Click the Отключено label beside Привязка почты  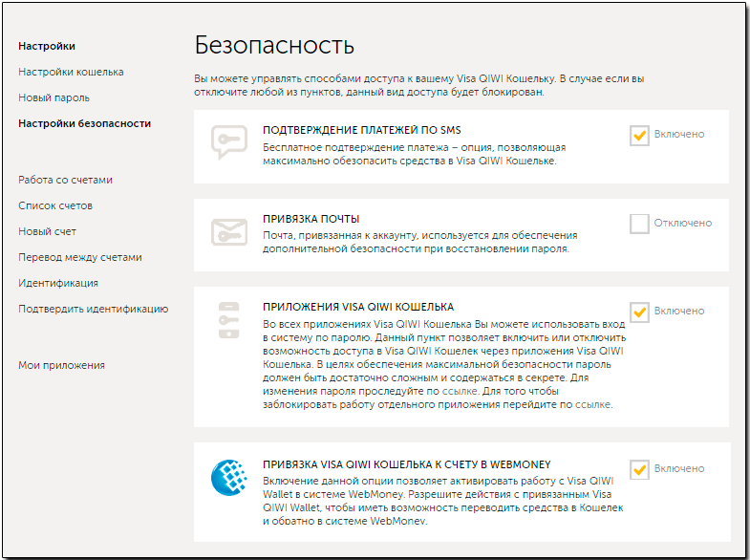point(683,223)
